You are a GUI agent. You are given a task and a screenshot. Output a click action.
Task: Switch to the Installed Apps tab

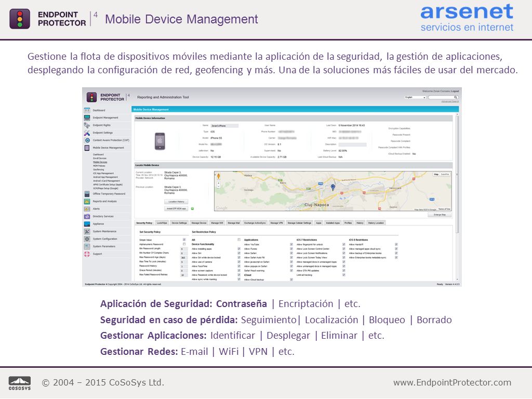pyautogui.click(x=333, y=223)
